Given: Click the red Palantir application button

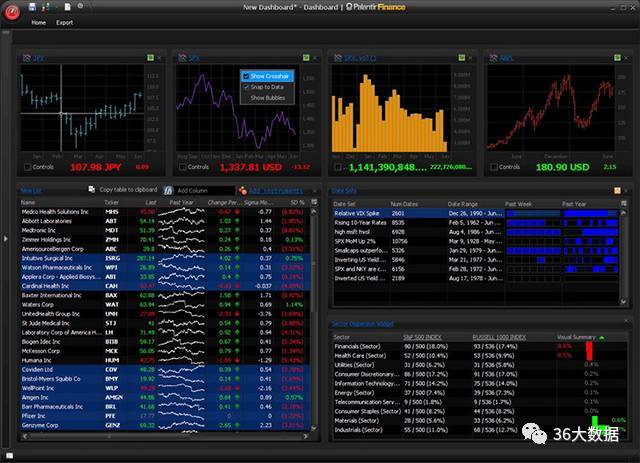Looking at the screenshot, I should point(12,12).
